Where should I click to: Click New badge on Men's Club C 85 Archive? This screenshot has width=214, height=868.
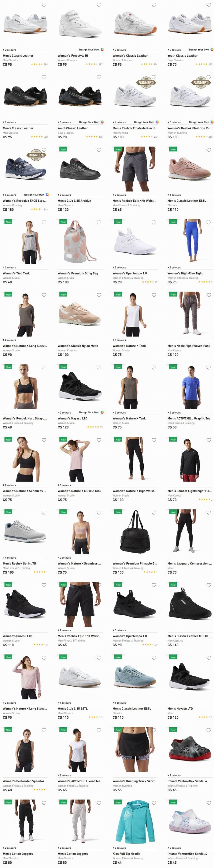[x=63, y=149]
